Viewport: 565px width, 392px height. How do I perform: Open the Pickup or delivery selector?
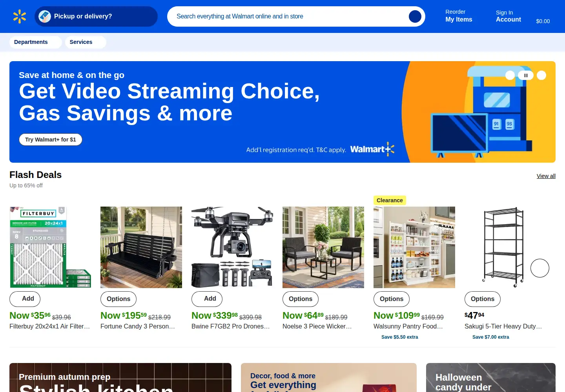click(96, 16)
